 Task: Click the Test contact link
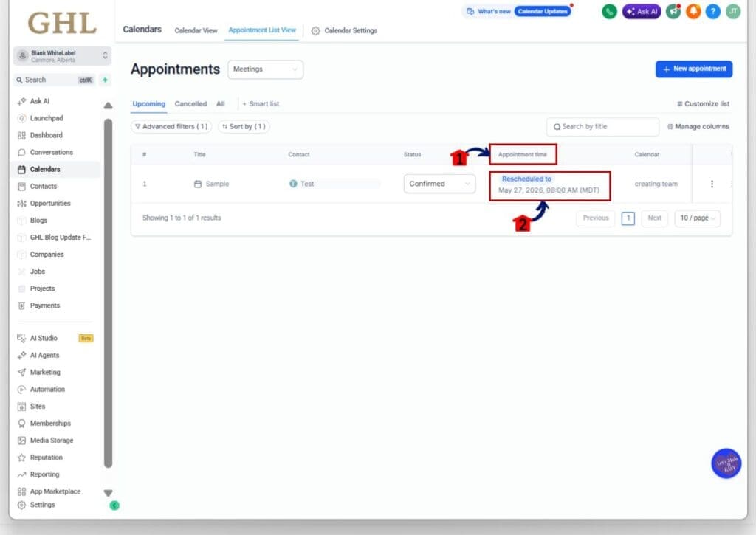302,184
